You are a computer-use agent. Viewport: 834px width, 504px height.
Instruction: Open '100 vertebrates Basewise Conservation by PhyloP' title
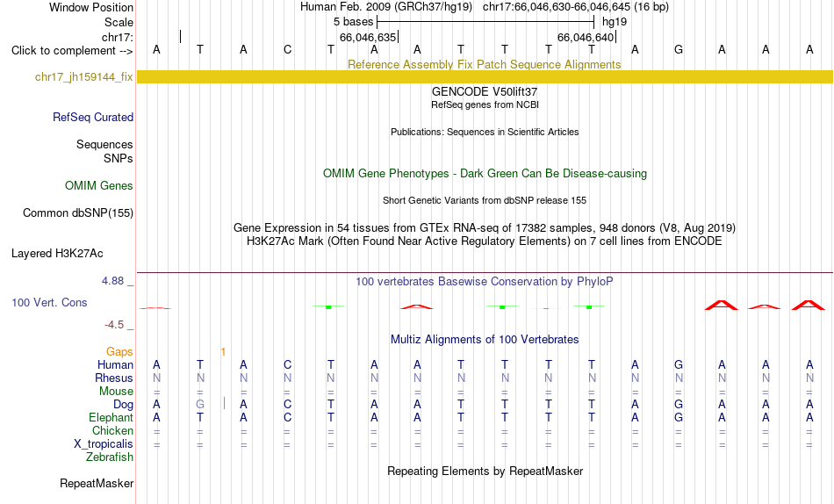pyautogui.click(x=485, y=282)
